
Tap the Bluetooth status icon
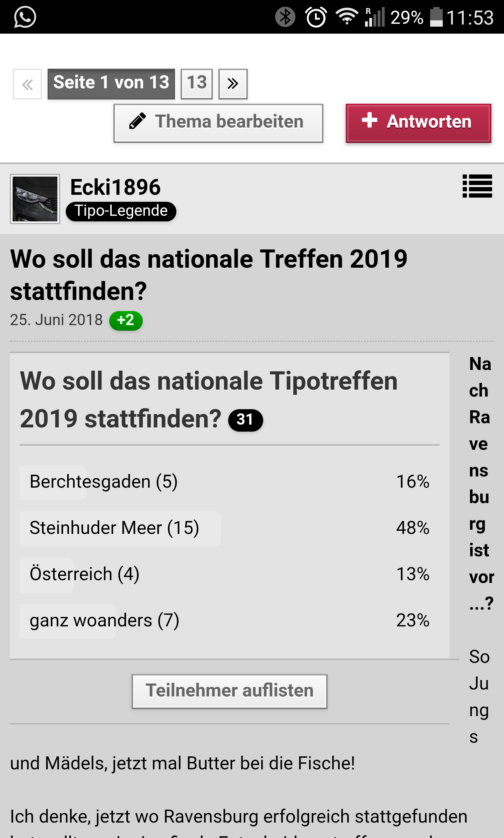tap(285, 17)
